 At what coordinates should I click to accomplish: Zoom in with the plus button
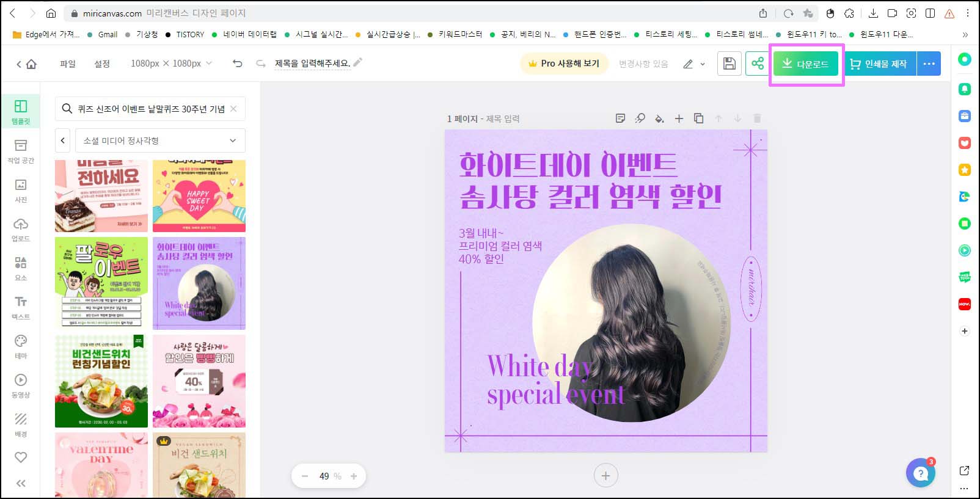tap(354, 476)
